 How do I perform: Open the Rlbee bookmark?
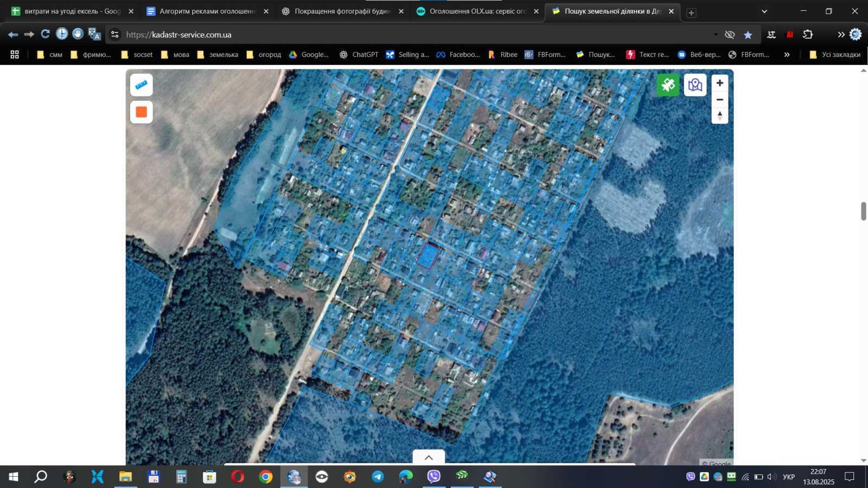coord(502,55)
